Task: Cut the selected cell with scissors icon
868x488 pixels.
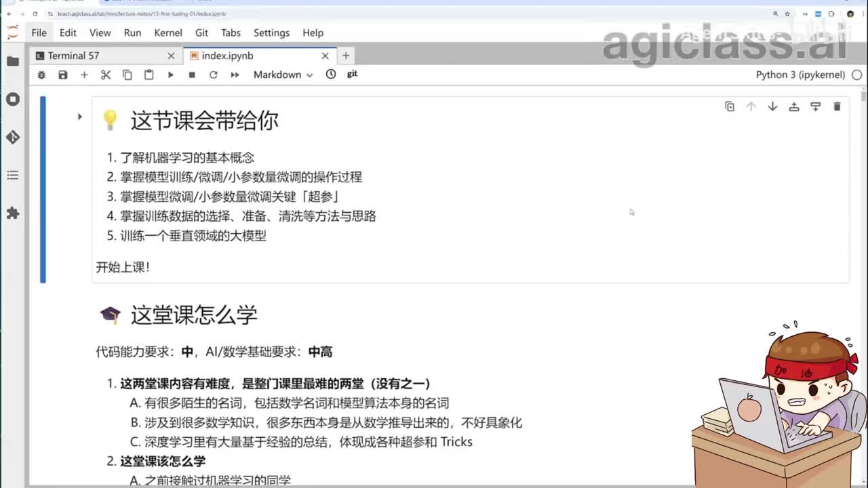Action: click(x=106, y=75)
